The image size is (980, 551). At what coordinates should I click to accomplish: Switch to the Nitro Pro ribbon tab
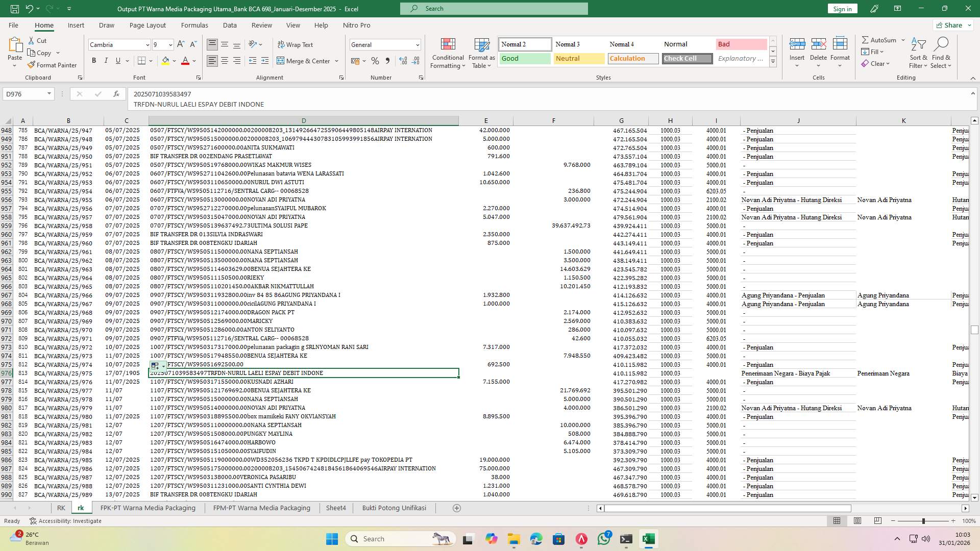click(x=355, y=25)
